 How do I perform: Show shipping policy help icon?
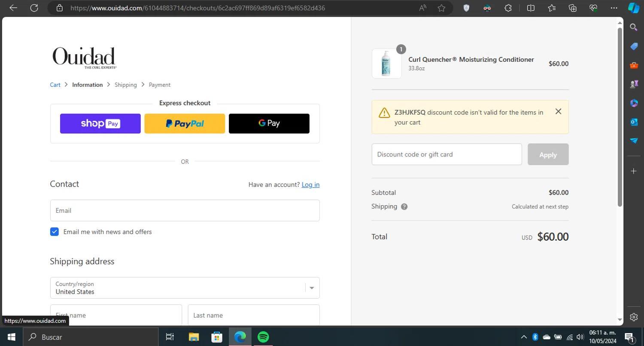pos(404,207)
